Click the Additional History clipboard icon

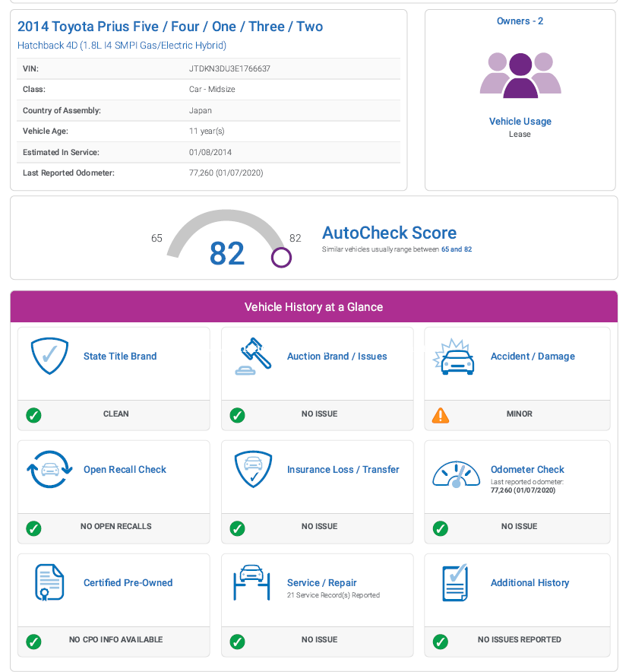(455, 582)
